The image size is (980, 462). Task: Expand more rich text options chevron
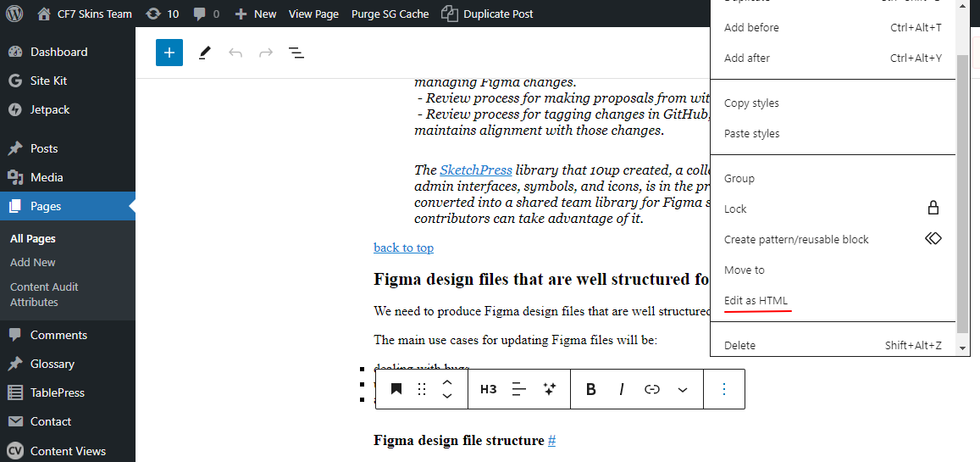click(x=683, y=389)
